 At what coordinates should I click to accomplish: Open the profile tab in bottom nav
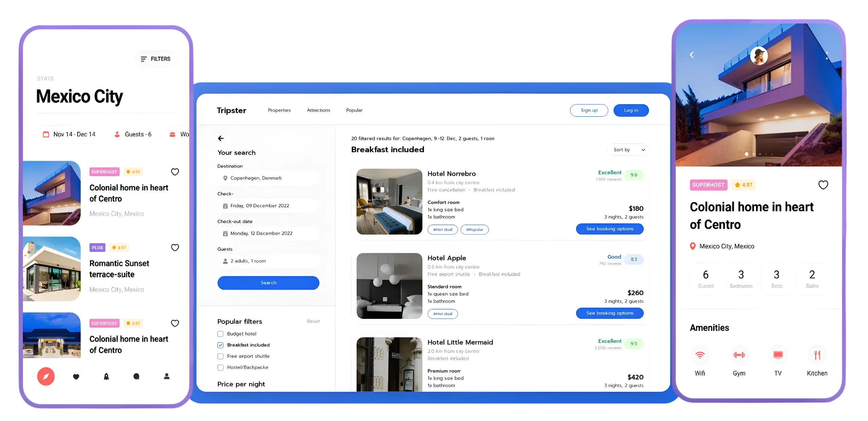point(167,376)
